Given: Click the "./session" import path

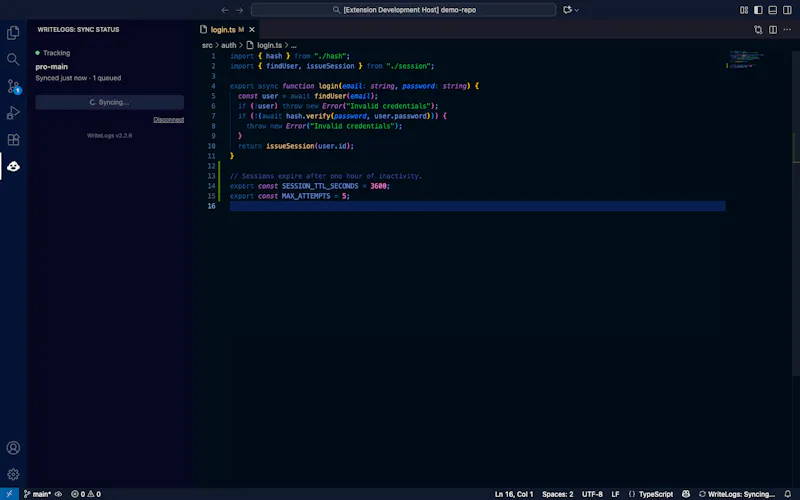Looking at the screenshot, I should pyautogui.click(x=409, y=66).
